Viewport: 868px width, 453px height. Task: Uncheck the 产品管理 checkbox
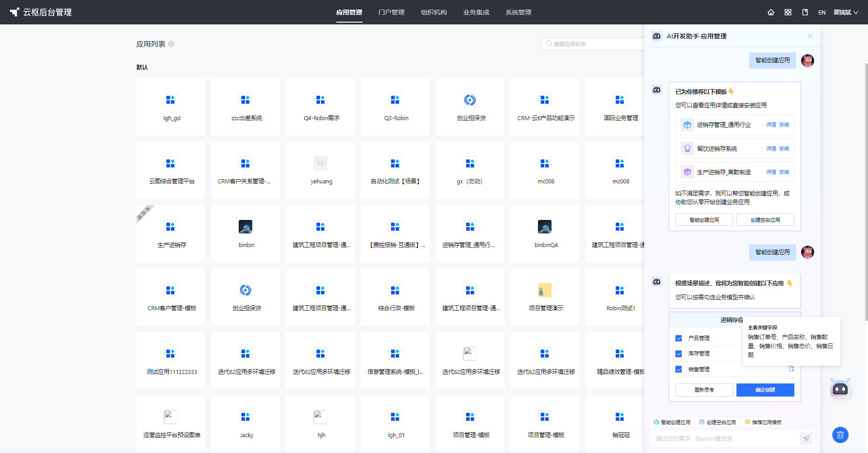(679, 338)
